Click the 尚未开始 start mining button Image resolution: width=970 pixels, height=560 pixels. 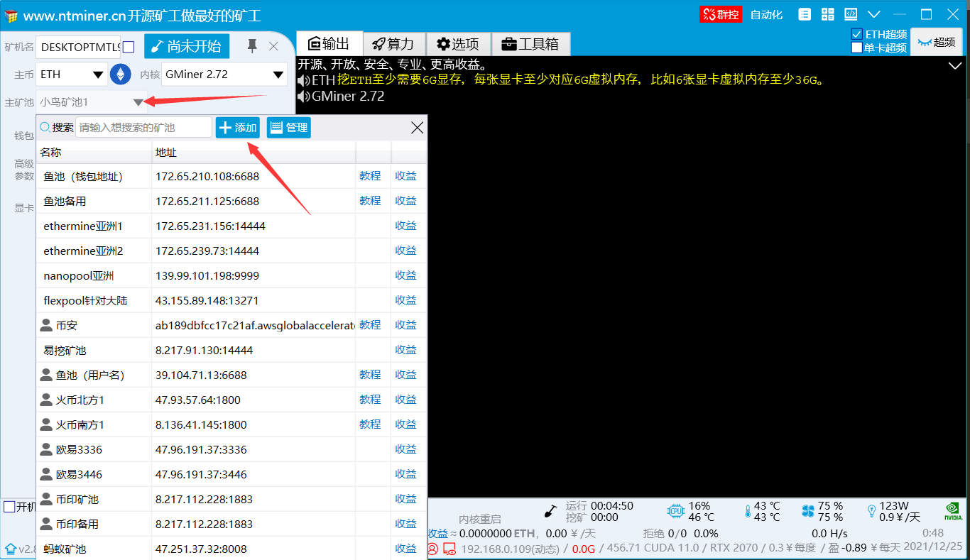187,47
